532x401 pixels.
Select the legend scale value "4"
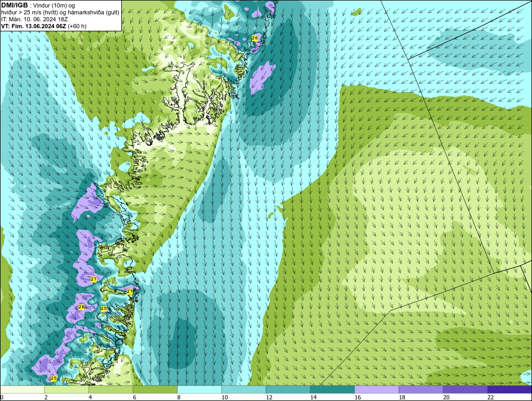pos(90,397)
